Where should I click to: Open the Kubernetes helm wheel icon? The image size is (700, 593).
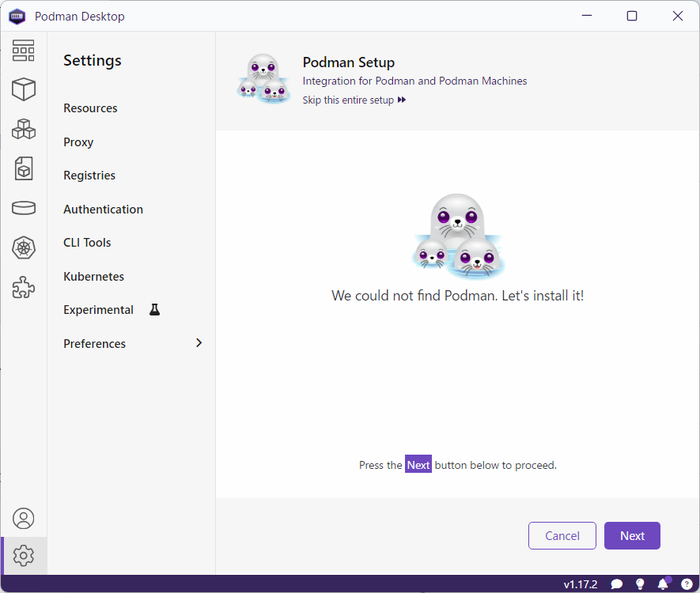pyautogui.click(x=24, y=248)
